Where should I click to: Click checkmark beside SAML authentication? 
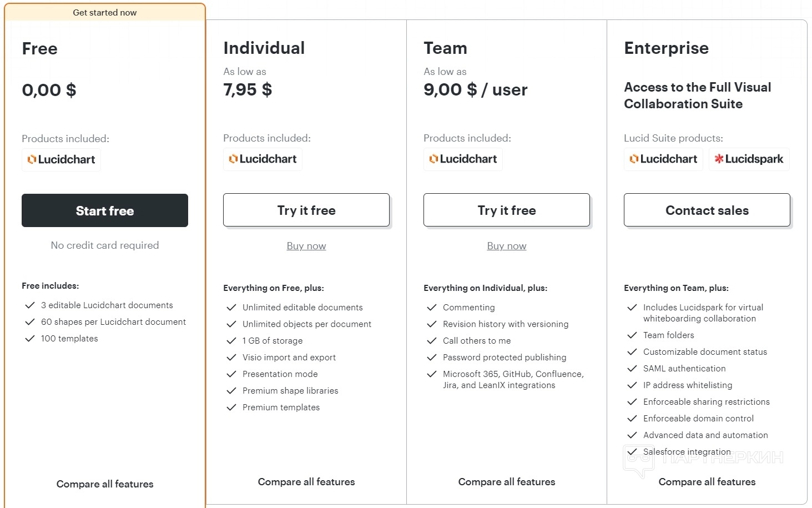(632, 369)
